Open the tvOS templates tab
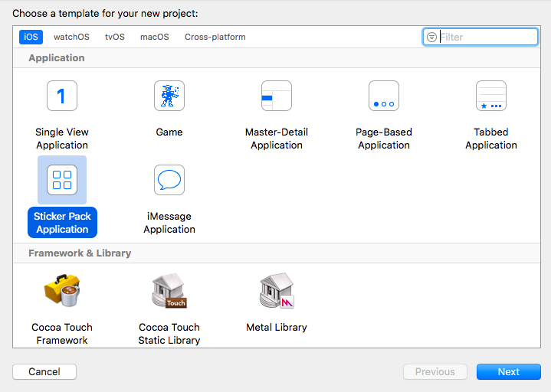This screenshot has width=551, height=392. [x=114, y=37]
